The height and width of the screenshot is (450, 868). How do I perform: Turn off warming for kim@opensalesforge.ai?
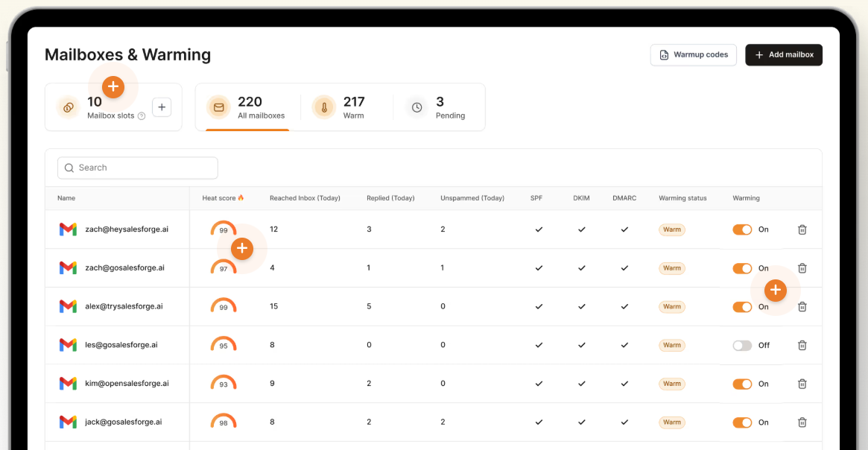click(742, 384)
